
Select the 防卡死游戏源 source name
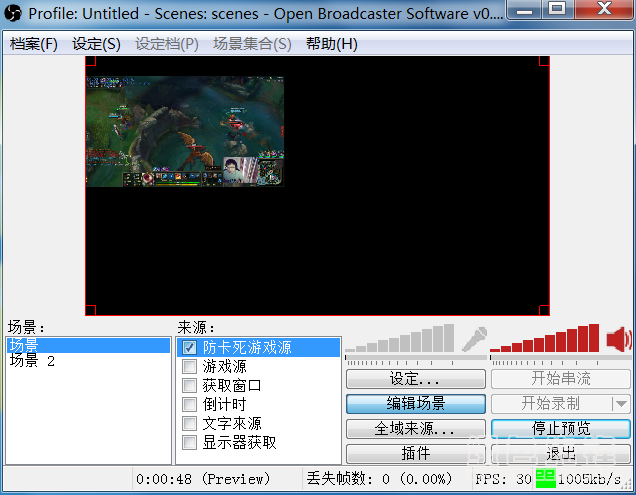pyautogui.click(x=247, y=347)
